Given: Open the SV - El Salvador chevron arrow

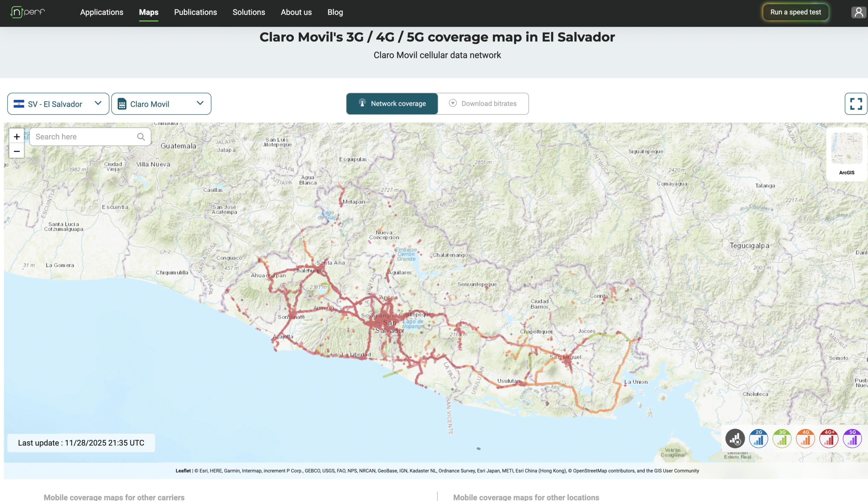Looking at the screenshot, I should [98, 103].
